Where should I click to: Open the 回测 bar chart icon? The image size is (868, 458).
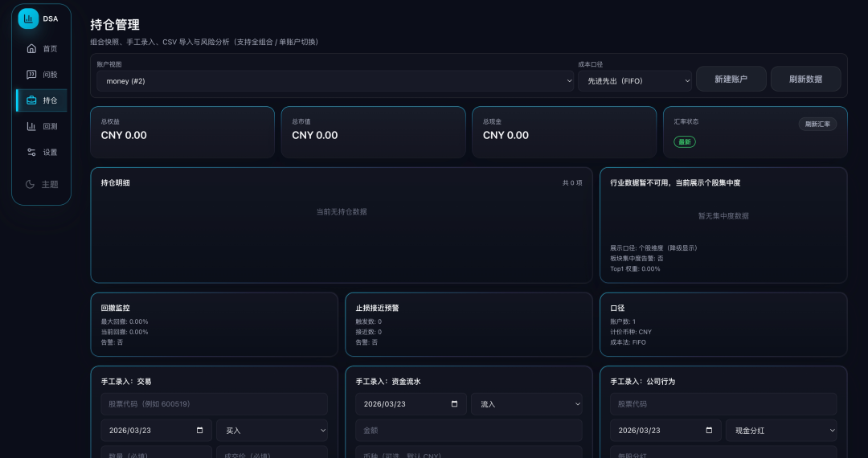31,126
